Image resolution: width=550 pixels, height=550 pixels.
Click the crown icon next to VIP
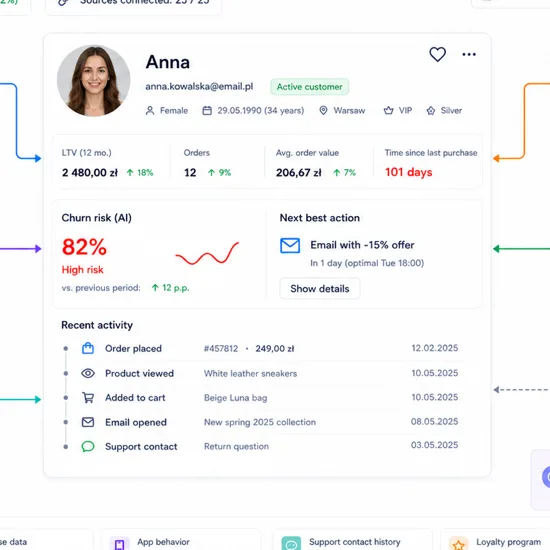point(388,110)
